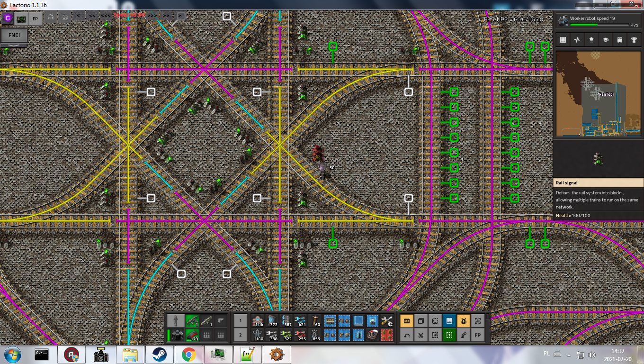
Task: Select the rocket launcher weapon slot
Action: [206, 320]
